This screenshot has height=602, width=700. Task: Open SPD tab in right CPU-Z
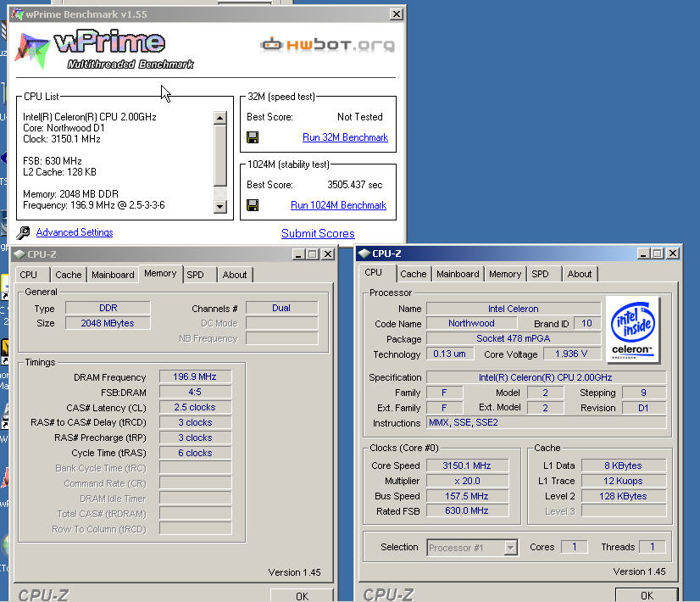tap(540, 274)
